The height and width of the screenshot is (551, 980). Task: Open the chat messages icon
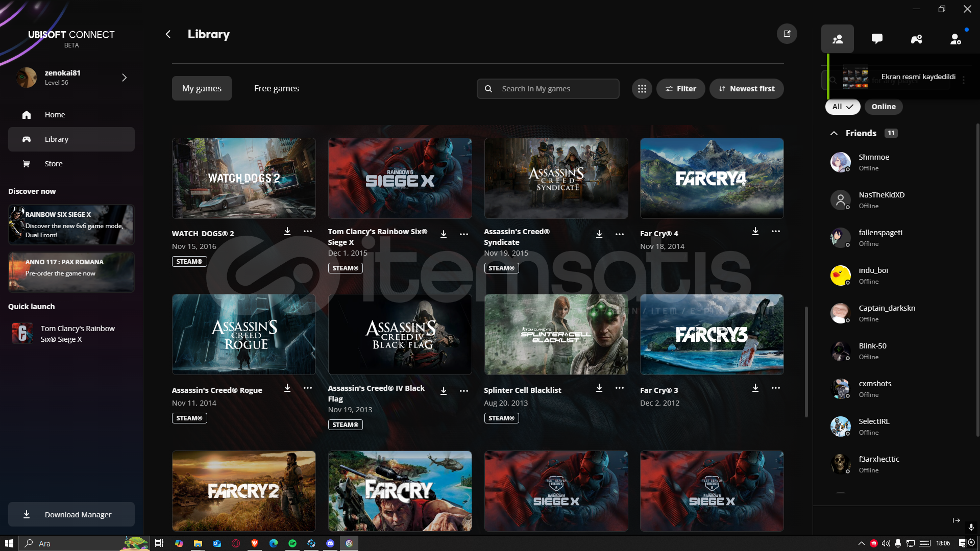tap(877, 39)
